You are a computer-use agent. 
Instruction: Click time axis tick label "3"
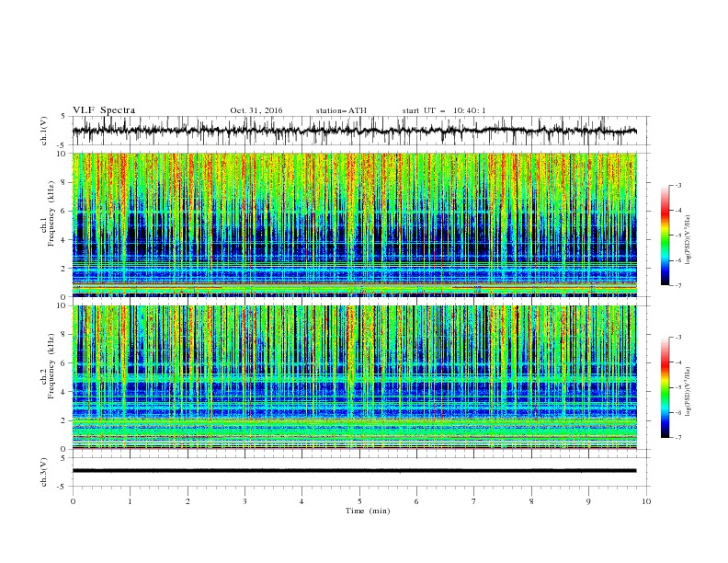(245, 501)
